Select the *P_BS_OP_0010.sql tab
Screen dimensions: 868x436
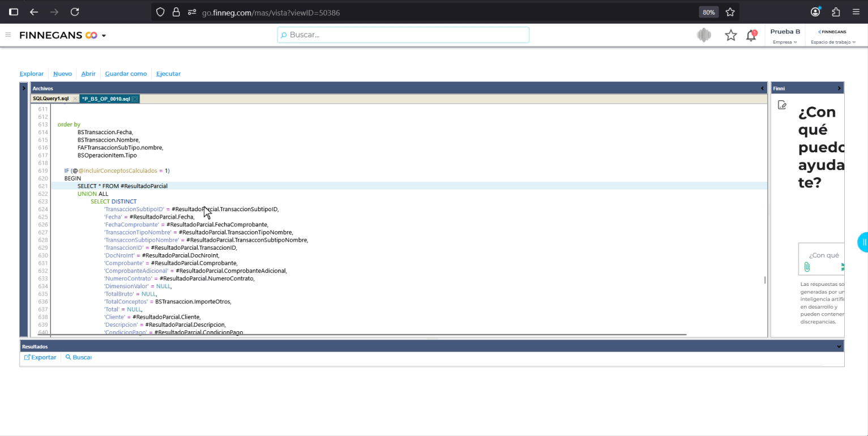106,99
